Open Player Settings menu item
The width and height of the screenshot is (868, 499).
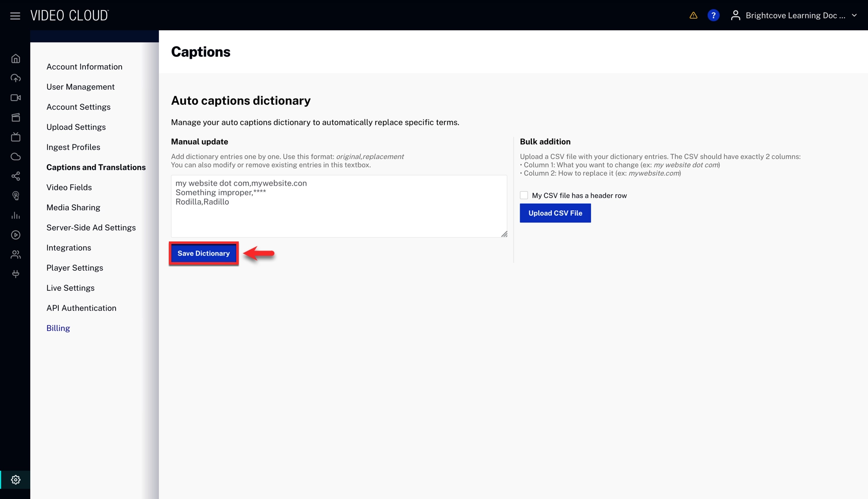(75, 268)
